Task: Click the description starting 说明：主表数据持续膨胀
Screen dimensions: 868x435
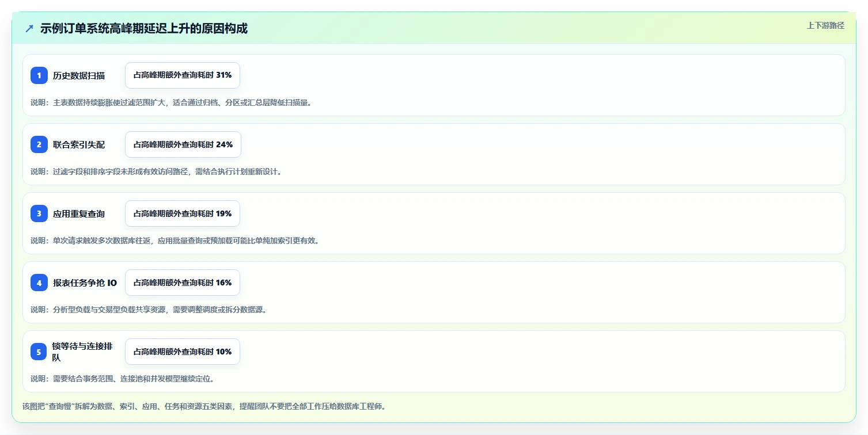Action: pyautogui.click(x=171, y=102)
